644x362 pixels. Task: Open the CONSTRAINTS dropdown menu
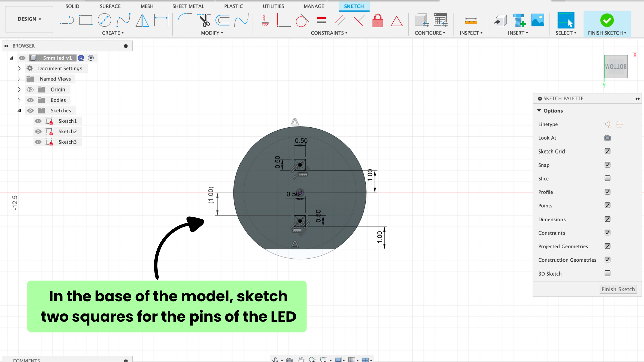click(x=329, y=33)
